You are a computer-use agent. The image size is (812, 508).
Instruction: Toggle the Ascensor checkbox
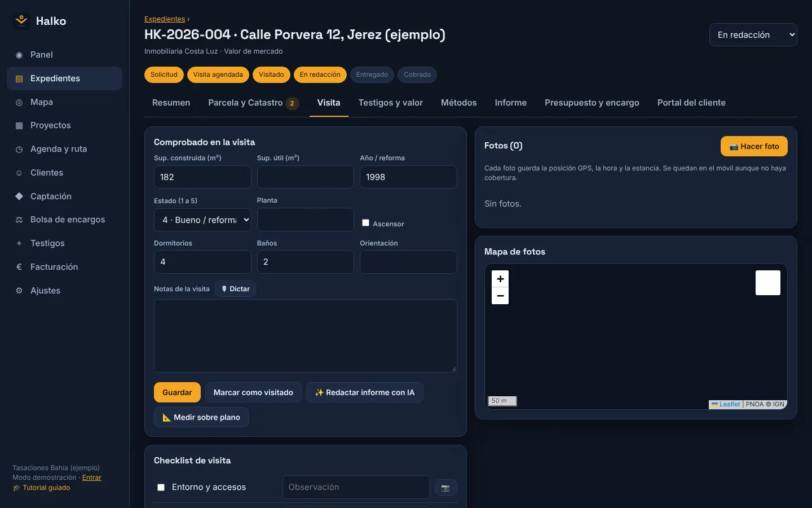click(365, 223)
